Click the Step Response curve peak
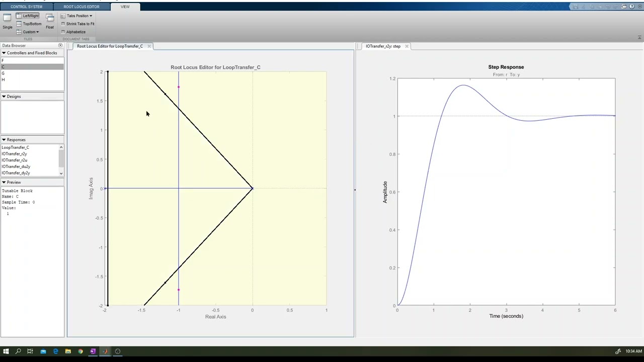 point(463,85)
